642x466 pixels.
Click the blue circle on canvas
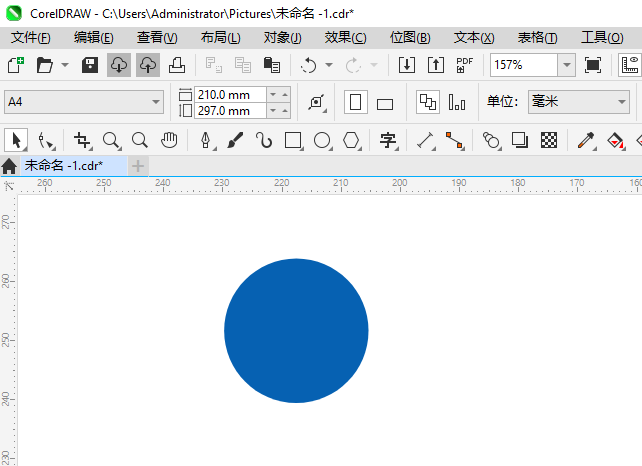296,330
